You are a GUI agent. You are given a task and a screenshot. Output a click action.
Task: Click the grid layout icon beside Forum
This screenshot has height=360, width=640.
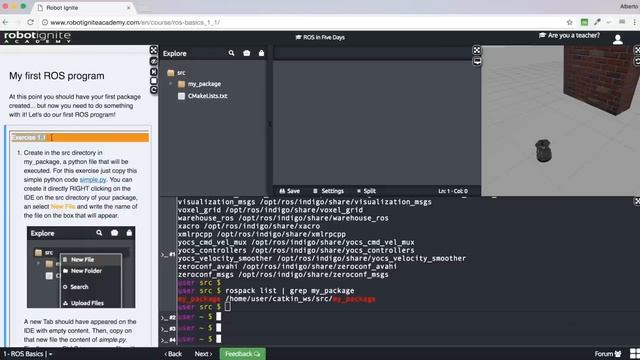(x=635, y=354)
